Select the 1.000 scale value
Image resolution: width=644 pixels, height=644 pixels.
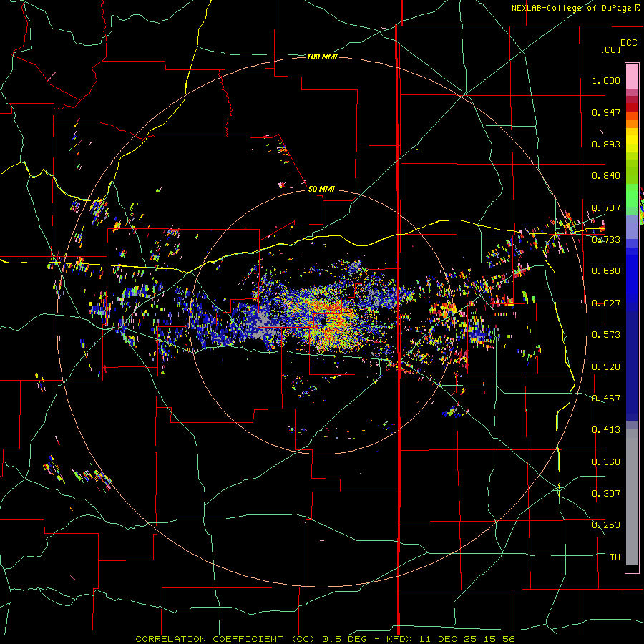606,80
